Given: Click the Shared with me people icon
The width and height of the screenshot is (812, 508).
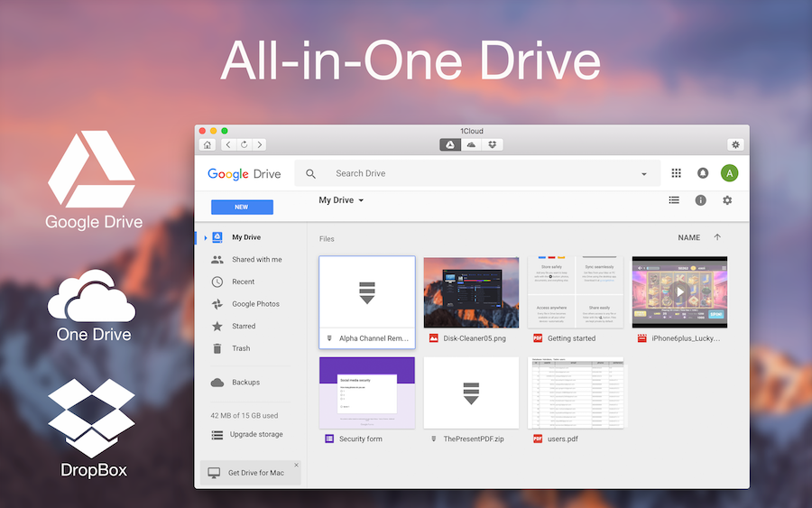Looking at the screenshot, I should click(x=217, y=260).
